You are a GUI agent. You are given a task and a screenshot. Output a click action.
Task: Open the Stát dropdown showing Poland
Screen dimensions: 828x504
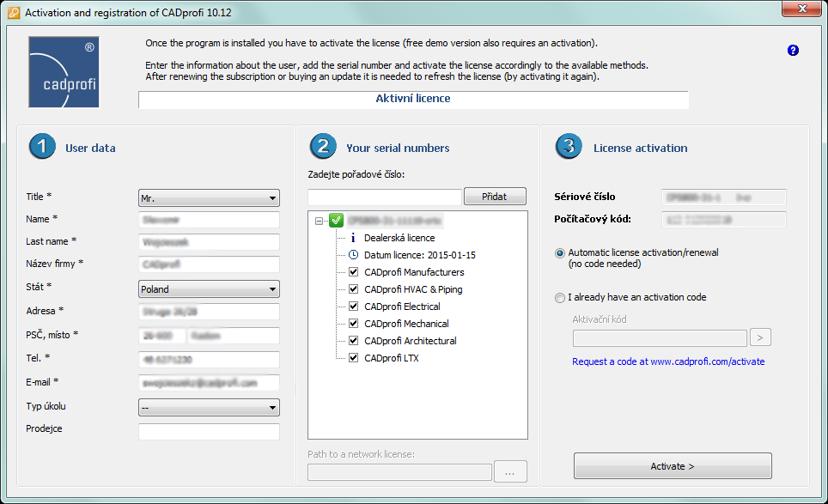209,289
